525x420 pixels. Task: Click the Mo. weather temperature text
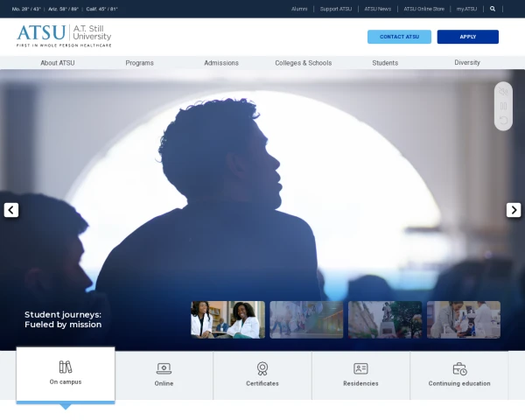tap(26, 9)
